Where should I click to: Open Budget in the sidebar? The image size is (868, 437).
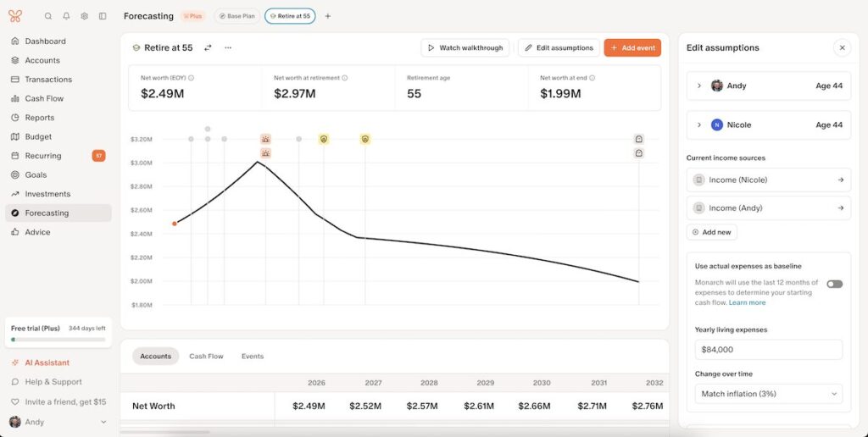tap(58, 136)
